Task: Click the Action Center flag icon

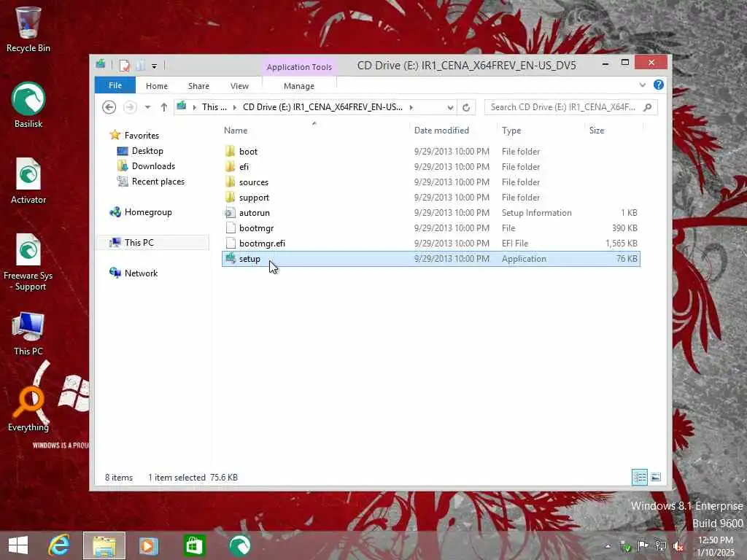Action: point(643,546)
